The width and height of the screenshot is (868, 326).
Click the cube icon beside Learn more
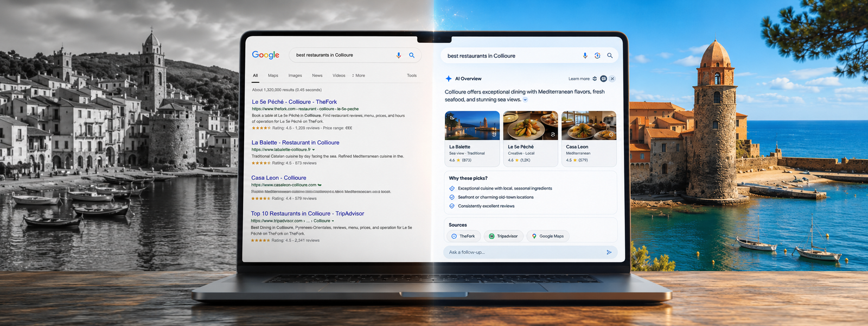coord(595,79)
